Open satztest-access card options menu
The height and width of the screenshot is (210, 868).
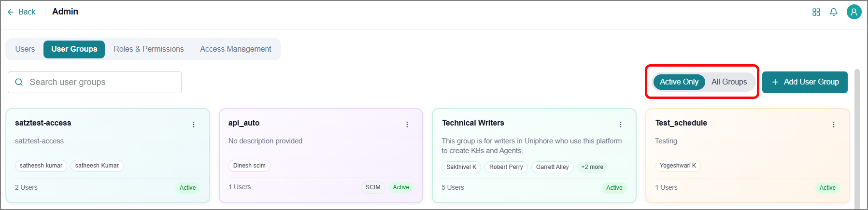(x=194, y=125)
